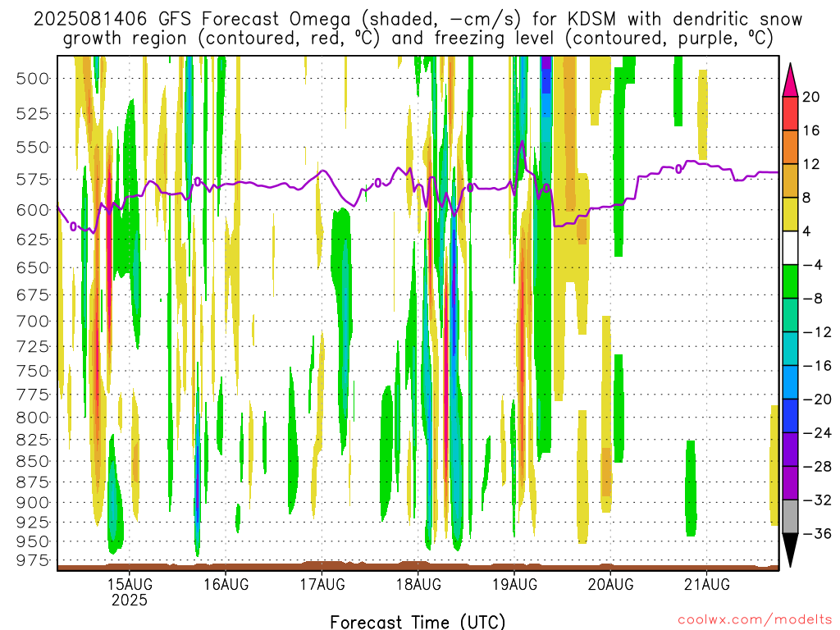This screenshot has height=630, width=840.
Task: Click the 15AUG 2025 time axis label
Action: pyautogui.click(x=130, y=592)
